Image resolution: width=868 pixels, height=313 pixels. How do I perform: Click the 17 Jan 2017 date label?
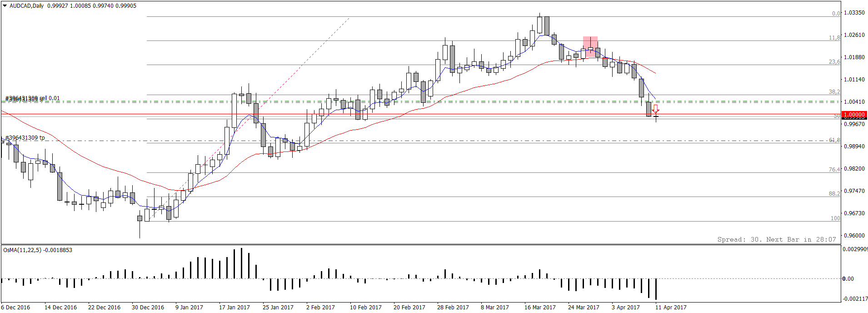click(x=234, y=308)
